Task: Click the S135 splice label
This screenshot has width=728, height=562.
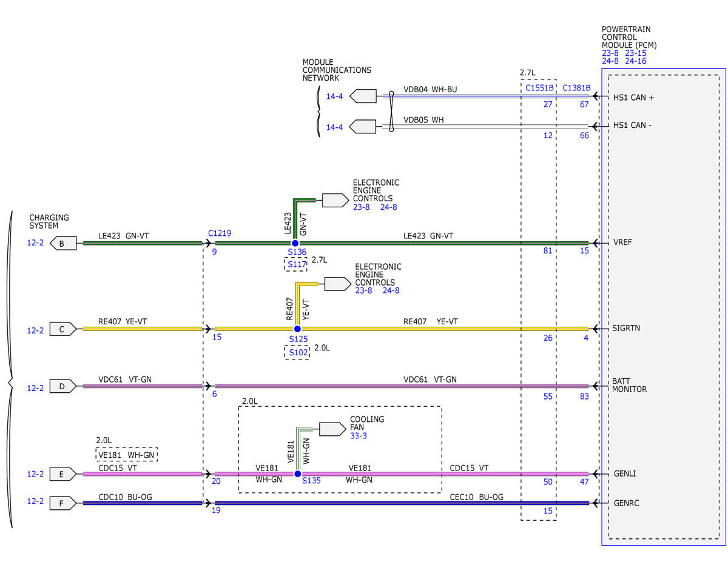Action: click(x=311, y=480)
